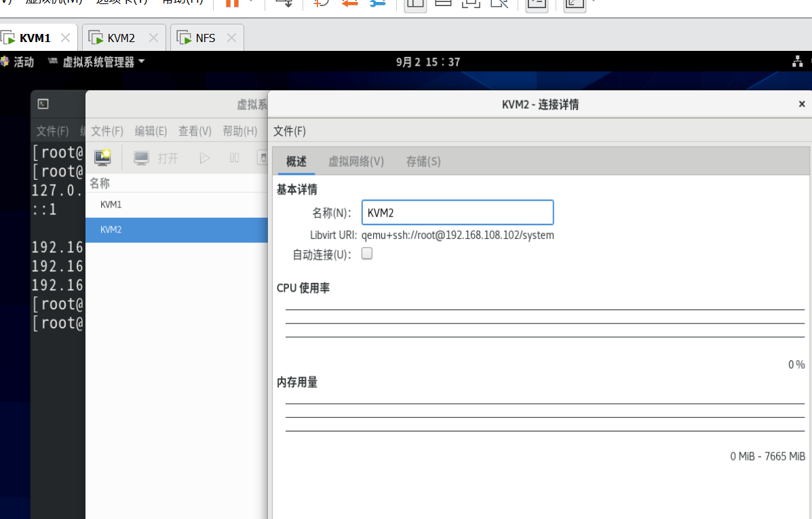Click the network status icon in top panel
The image size is (812, 519).
[x=798, y=62]
